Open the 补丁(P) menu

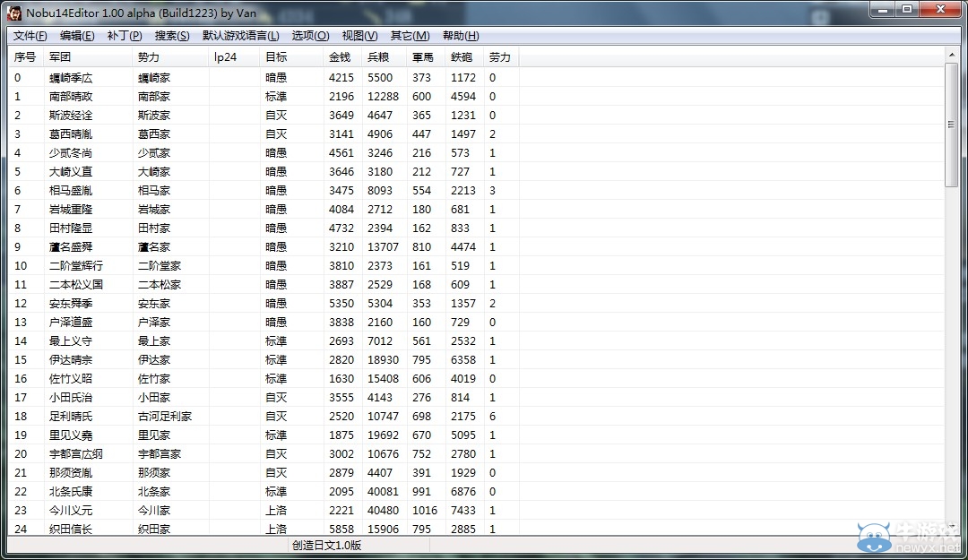point(125,36)
